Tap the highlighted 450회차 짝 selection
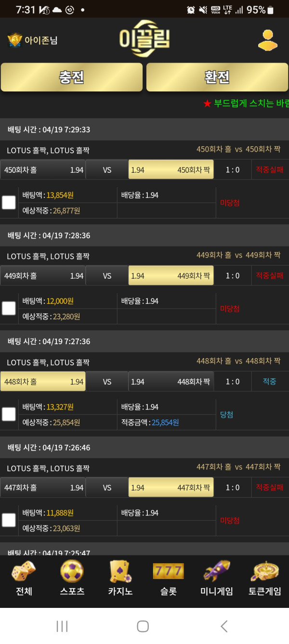Image resolution: width=289 pixels, height=644 pixels. 171,170
